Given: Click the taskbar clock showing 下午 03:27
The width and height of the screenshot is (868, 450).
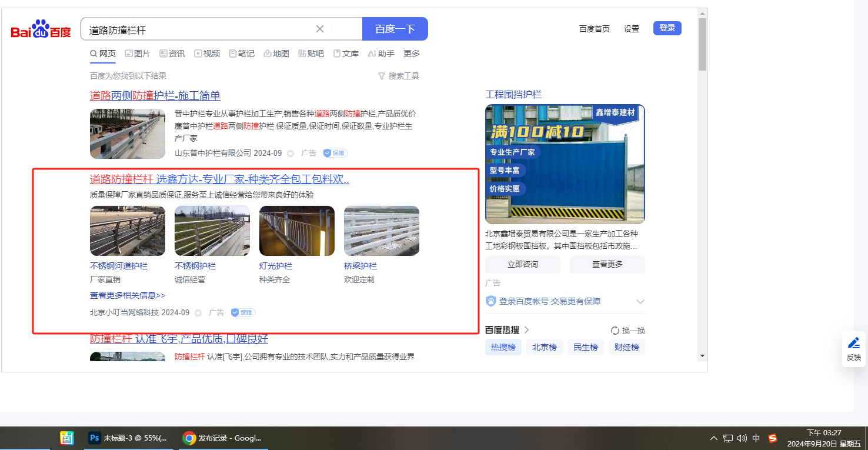Looking at the screenshot, I should click(824, 438).
